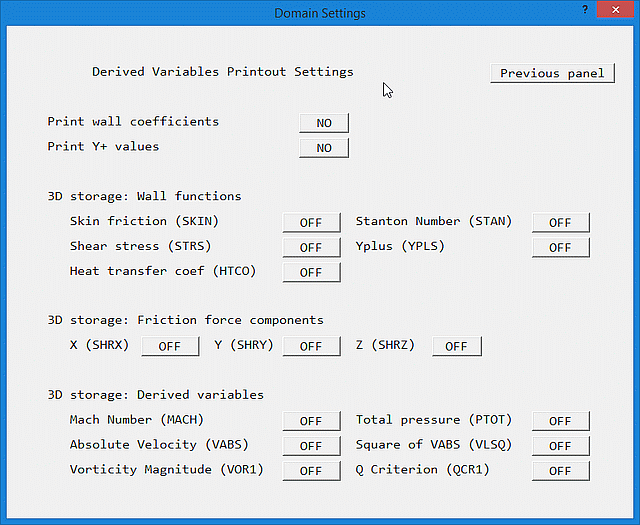This screenshot has height=525, width=640.
Task: Enable Shear stress (STRS) storage
Action: coord(311,247)
